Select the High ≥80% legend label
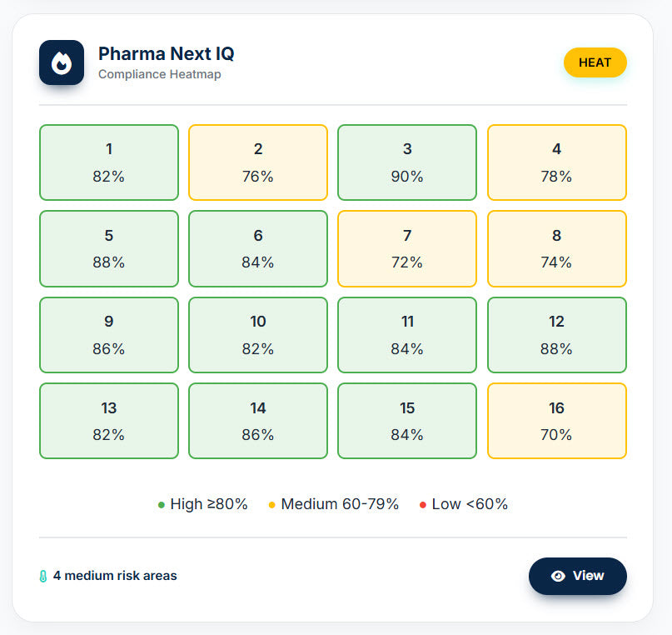The image size is (672, 635). point(208,504)
